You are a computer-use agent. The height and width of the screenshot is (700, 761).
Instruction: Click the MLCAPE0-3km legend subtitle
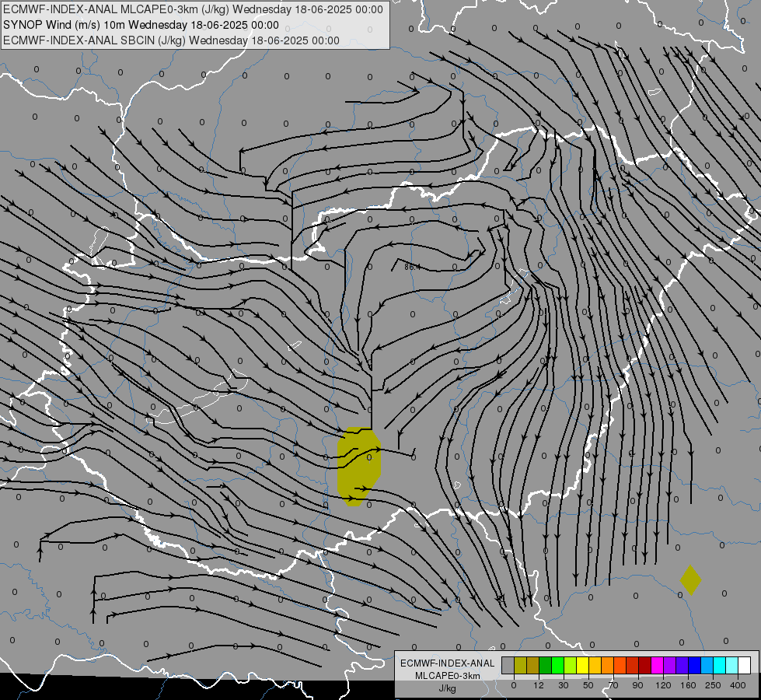448,676
